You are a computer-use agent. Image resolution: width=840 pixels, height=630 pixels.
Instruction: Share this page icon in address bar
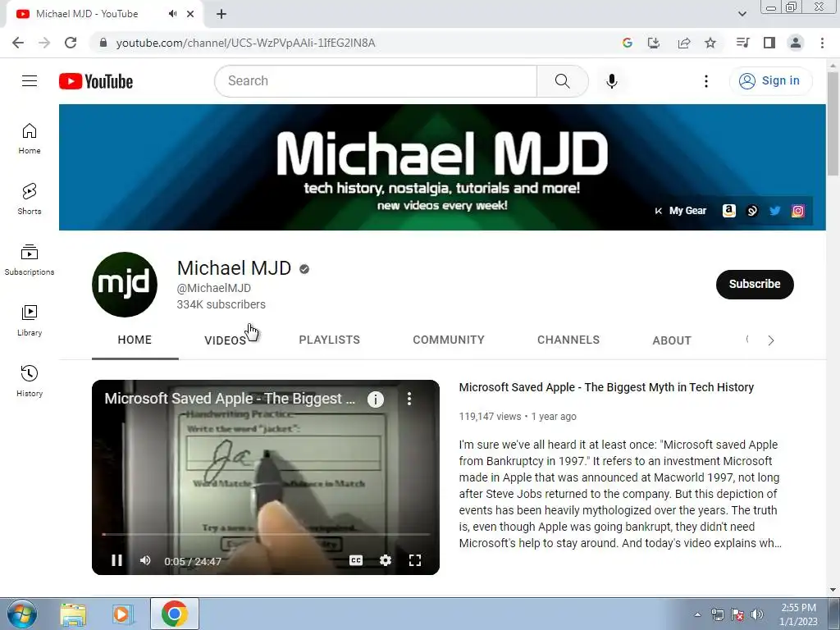pos(683,43)
